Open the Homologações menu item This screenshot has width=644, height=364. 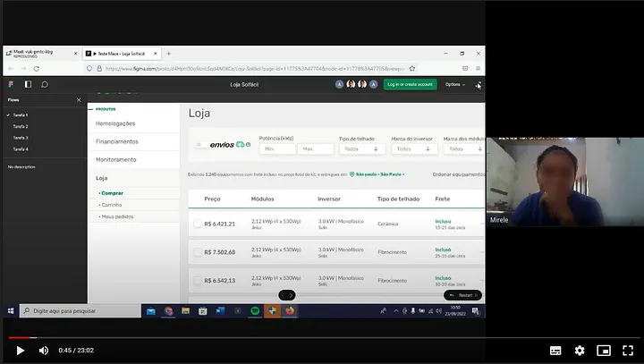(115, 123)
